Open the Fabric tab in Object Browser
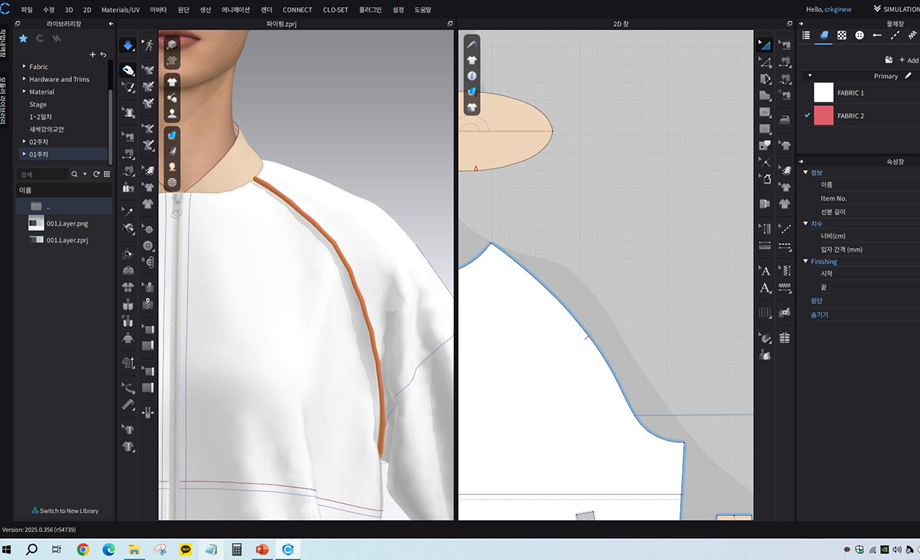The width and height of the screenshot is (920, 560). 824,35
